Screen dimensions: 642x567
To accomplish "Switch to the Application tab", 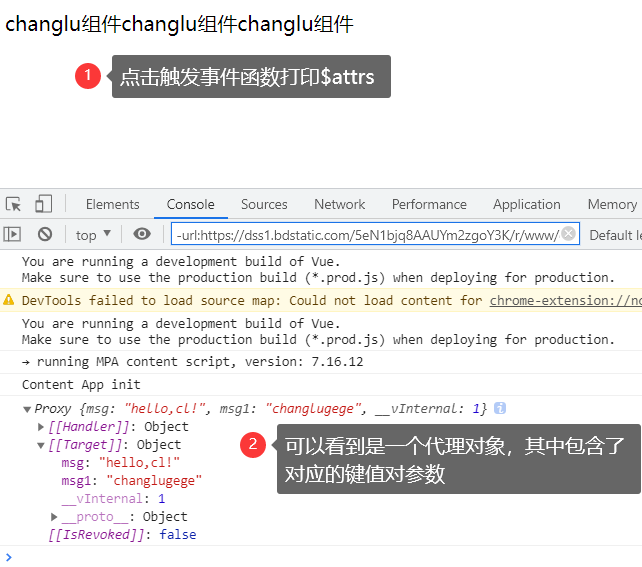I will [x=527, y=204].
